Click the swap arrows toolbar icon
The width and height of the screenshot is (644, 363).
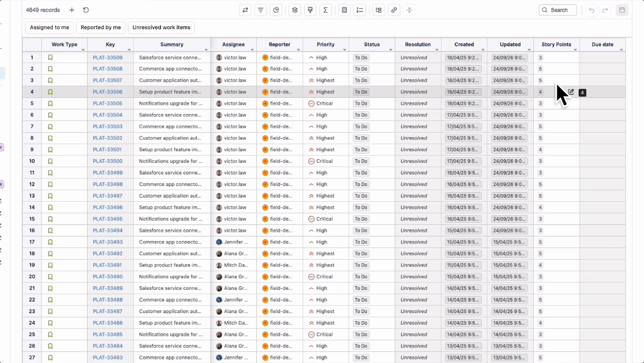(x=245, y=10)
